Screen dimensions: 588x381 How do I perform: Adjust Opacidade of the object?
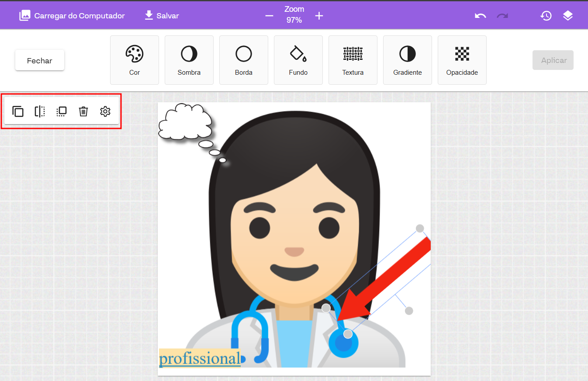462,60
